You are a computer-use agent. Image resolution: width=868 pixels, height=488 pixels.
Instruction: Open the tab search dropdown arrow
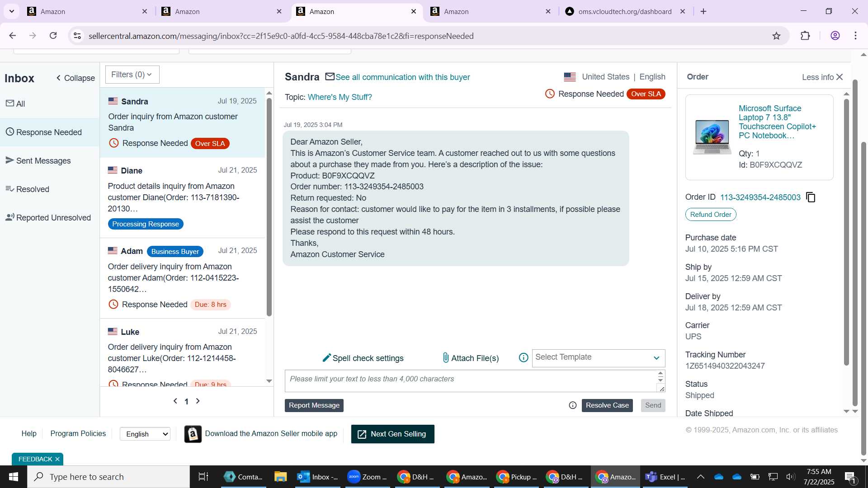(x=12, y=11)
